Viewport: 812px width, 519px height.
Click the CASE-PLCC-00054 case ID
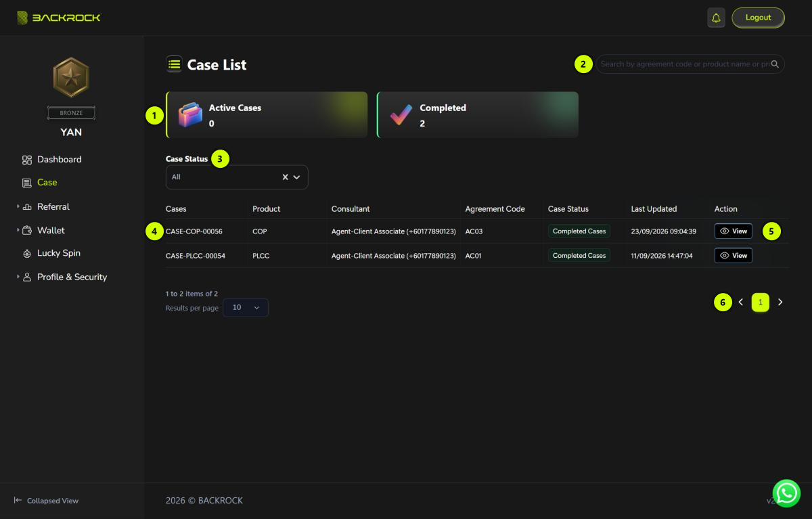[x=196, y=256]
